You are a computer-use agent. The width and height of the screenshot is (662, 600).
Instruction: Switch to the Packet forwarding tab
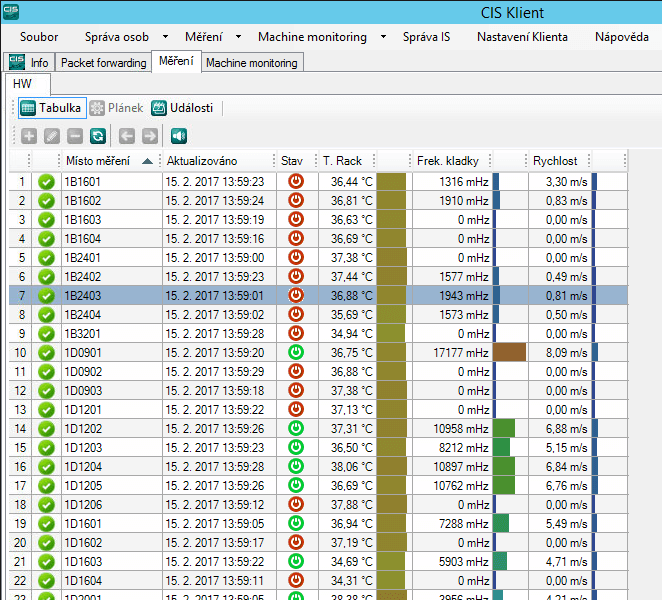pos(103,63)
